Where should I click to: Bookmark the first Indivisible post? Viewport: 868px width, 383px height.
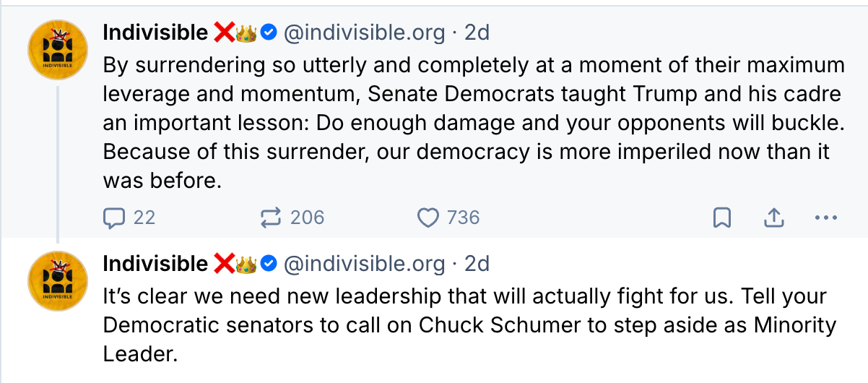(x=721, y=218)
